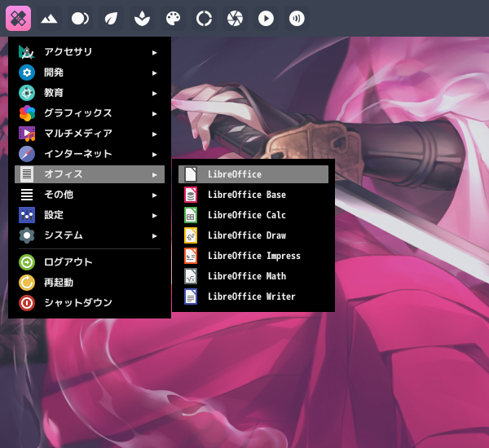Image resolution: width=489 pixels, height=448 pixels.
Task: Click the sound wave panel icon
Action: tap(297, 19)
